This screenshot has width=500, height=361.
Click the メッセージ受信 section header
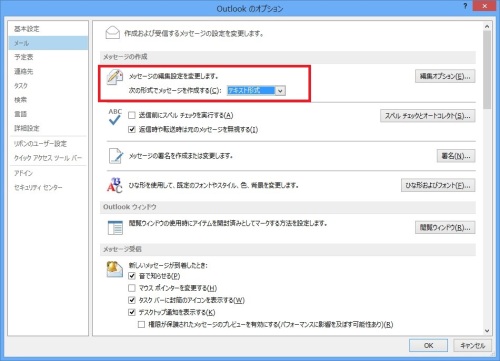(x=288, y=249)
